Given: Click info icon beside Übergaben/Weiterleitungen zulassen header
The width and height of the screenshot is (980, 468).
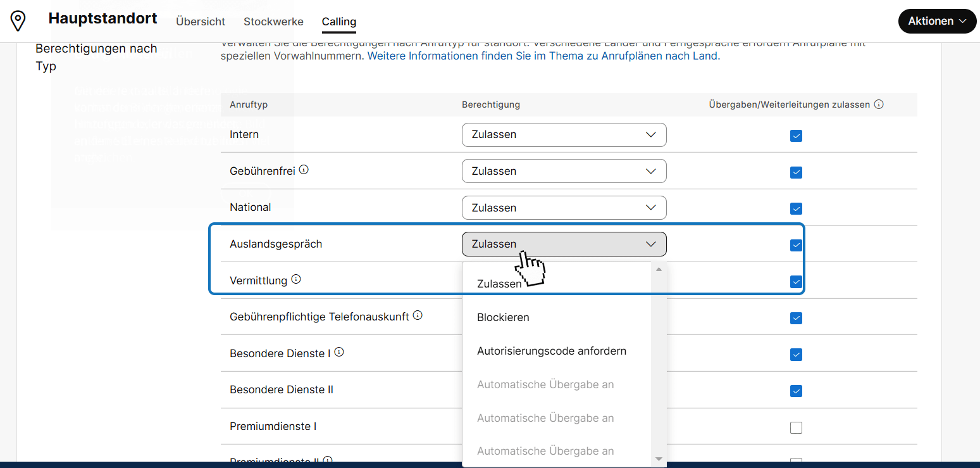Looking at the screenshot, I should click(878, 104).
